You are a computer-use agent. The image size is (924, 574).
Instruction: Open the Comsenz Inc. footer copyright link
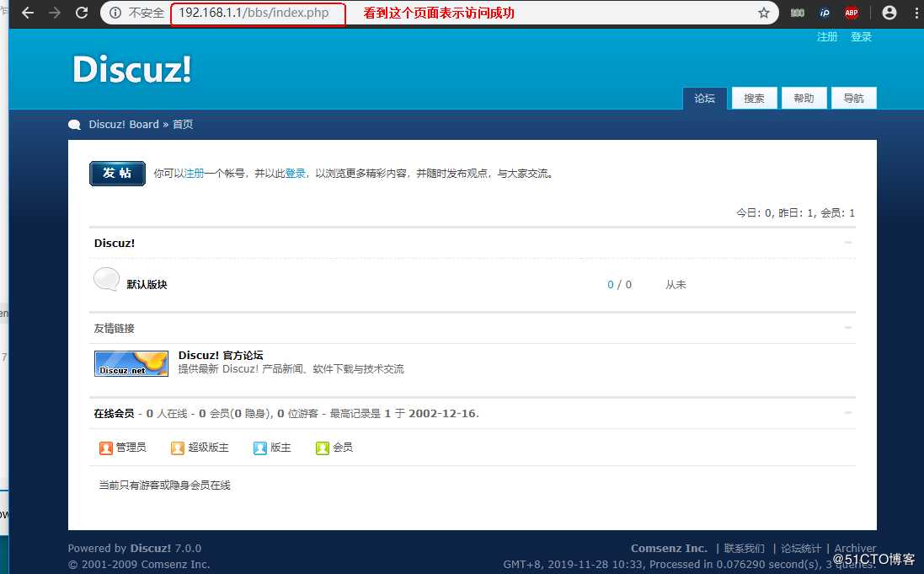coord(175,565)
